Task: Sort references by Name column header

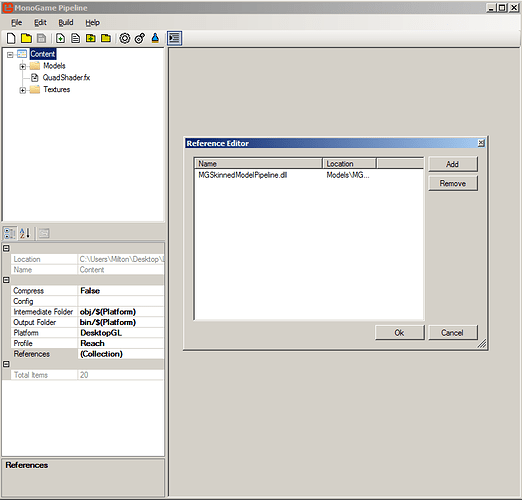Action: (258, 164)
